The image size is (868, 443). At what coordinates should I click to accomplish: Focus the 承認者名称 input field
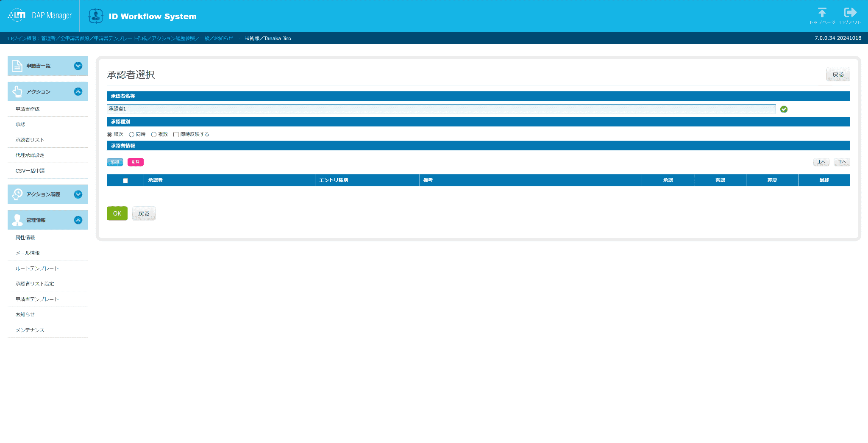pos(441,109)
